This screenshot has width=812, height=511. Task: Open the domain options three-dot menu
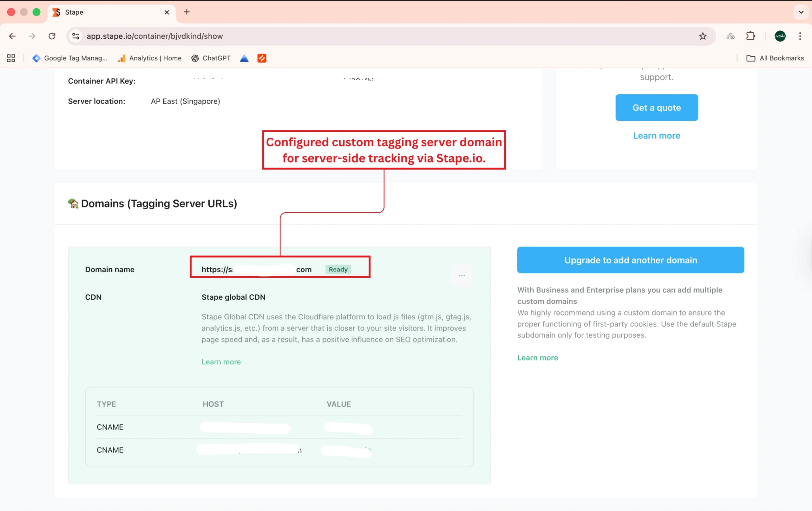[462, 275]
